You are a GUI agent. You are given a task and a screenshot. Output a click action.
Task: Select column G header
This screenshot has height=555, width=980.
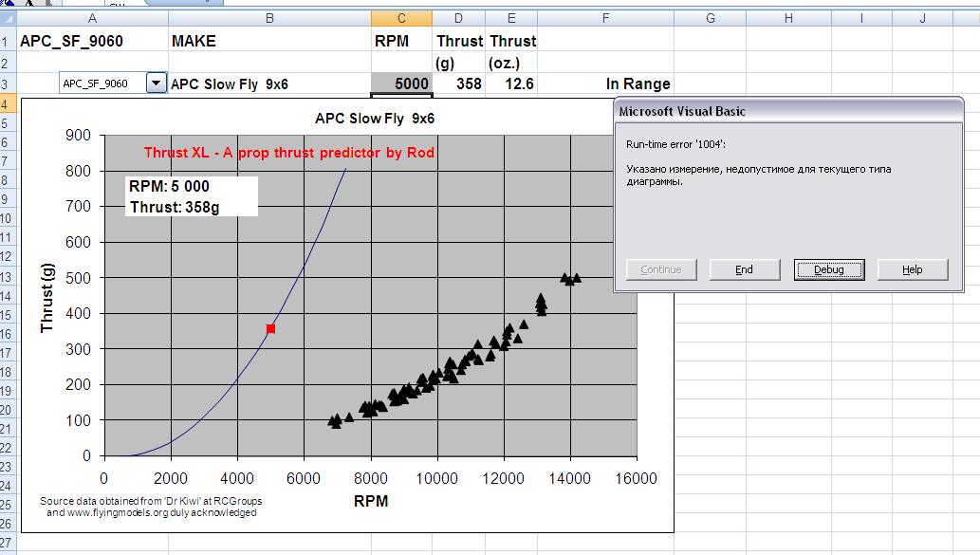pos(710,18)
